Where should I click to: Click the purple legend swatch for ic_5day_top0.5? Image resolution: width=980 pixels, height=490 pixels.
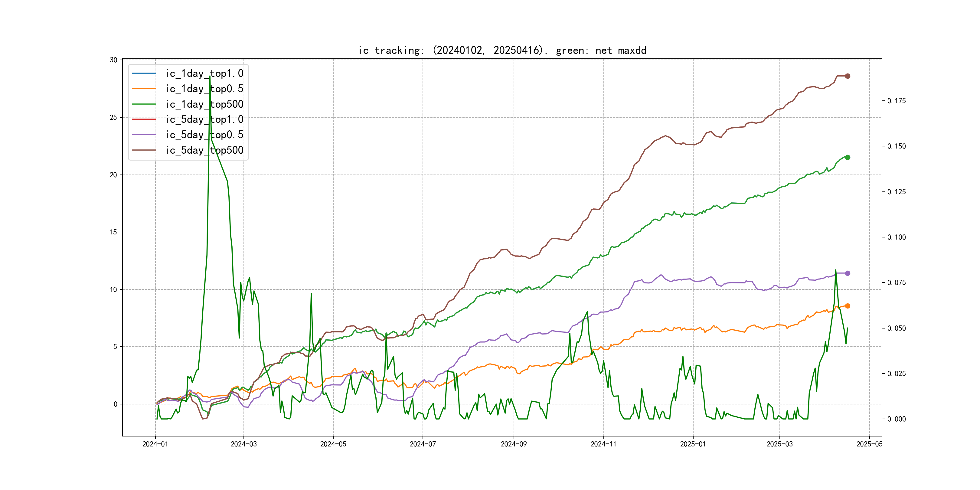coord(144,135)
